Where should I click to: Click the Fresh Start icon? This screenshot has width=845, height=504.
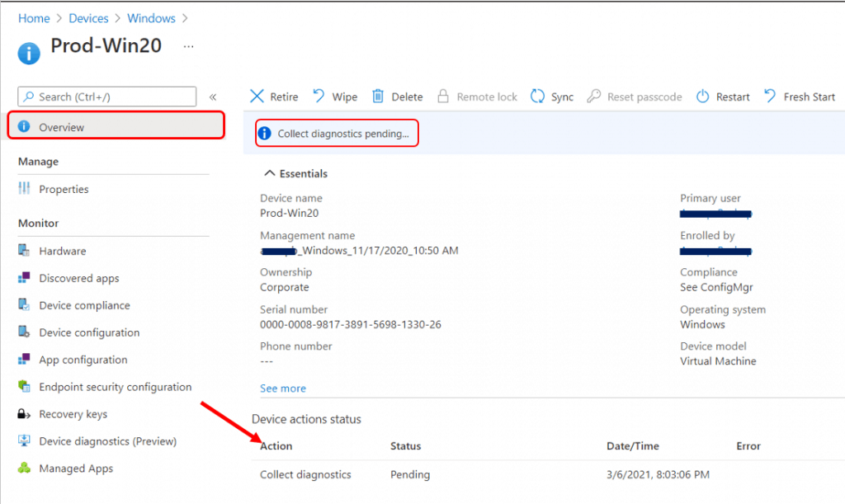[770, 96]
